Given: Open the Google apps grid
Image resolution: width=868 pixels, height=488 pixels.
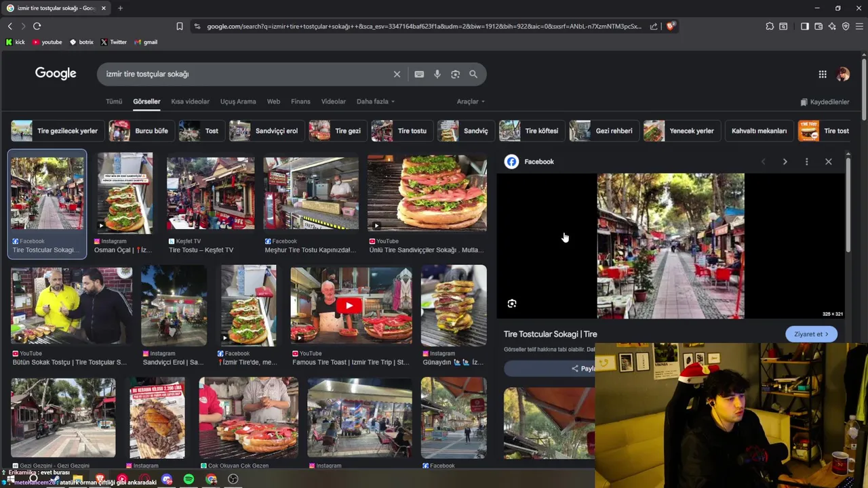Looking at the screenshot, I should pyautogui.click(x=823, y=75).
